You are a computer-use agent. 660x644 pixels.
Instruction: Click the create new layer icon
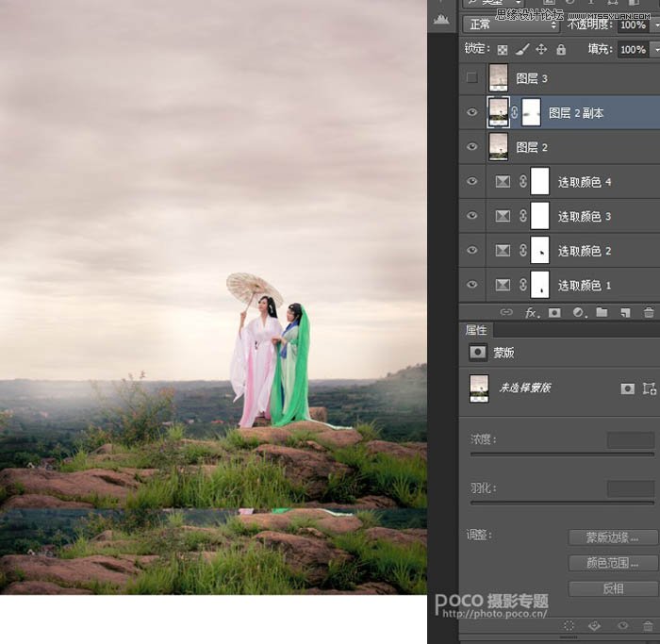624,312
